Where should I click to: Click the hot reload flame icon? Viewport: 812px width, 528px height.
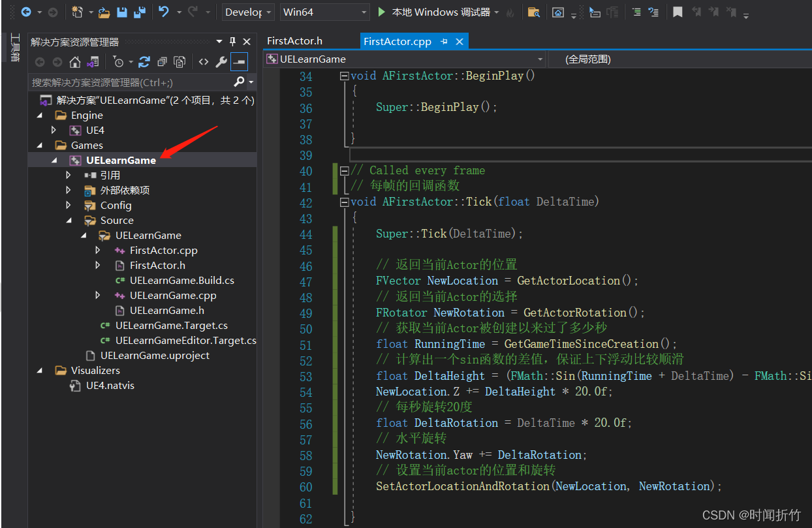(510, 12)
